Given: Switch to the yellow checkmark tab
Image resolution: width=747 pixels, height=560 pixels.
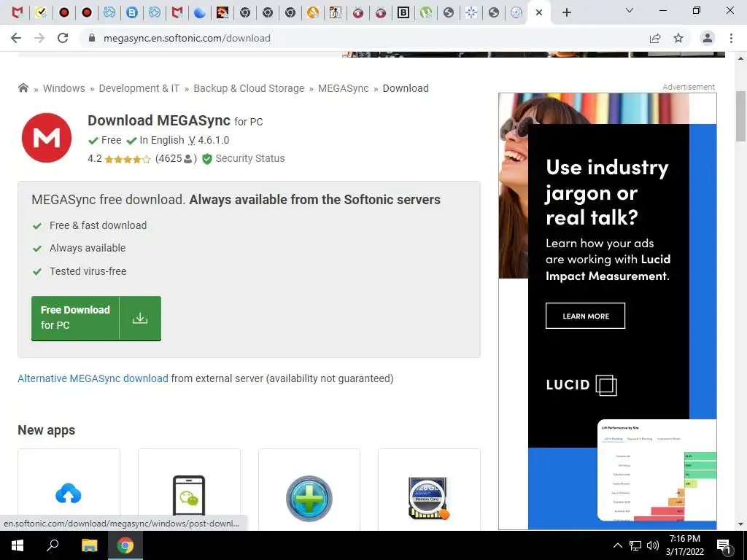Looking at the screenshot, I should coord(41,13).
